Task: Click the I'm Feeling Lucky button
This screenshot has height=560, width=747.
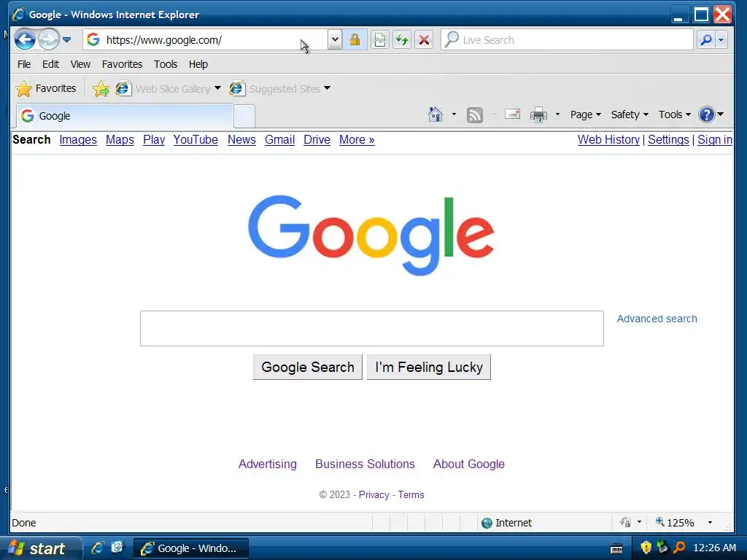Action: click(429, 367)
